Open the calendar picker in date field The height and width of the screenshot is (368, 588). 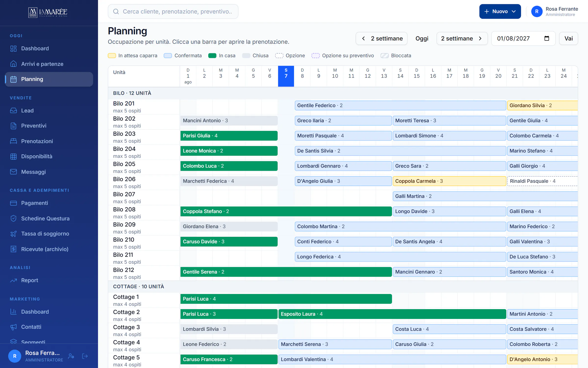pyautogui.click(x=547, y=39)
